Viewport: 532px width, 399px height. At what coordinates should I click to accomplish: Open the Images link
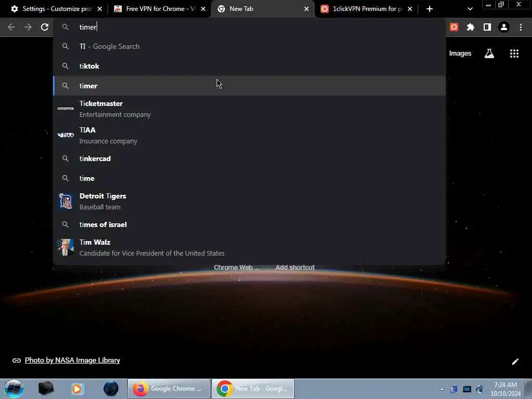tap(460, 54)
